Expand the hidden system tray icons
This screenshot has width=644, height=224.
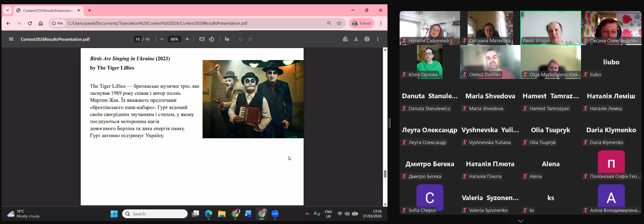tap(307, 214)
